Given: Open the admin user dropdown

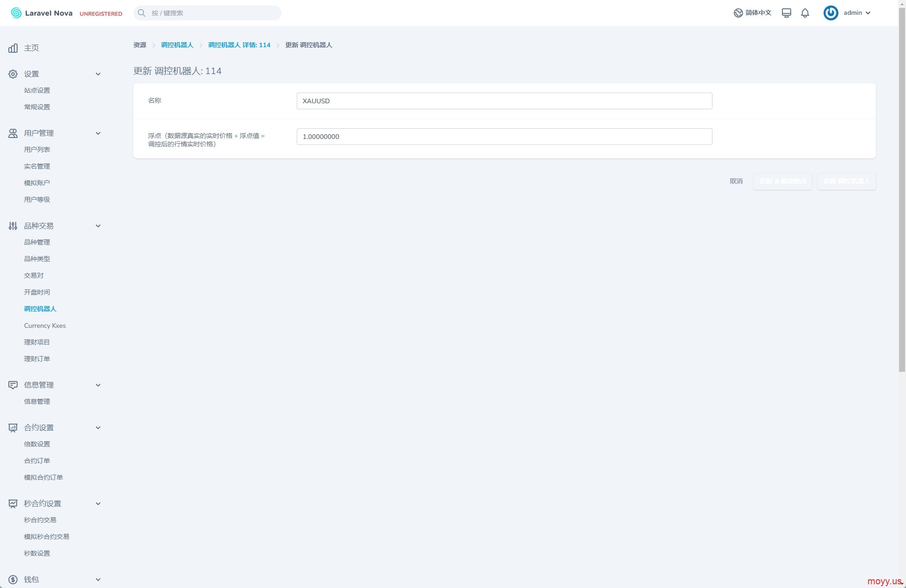Looking at the screenshot, I should (847, 13).
